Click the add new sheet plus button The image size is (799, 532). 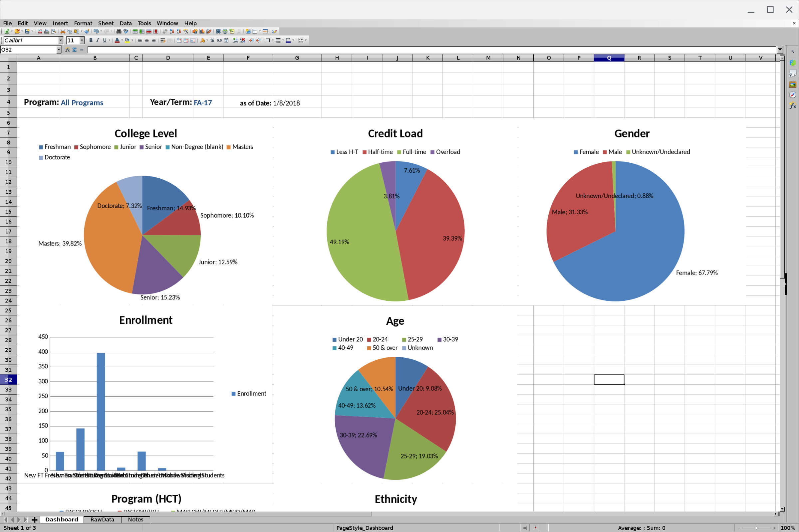tap(34, 519)
